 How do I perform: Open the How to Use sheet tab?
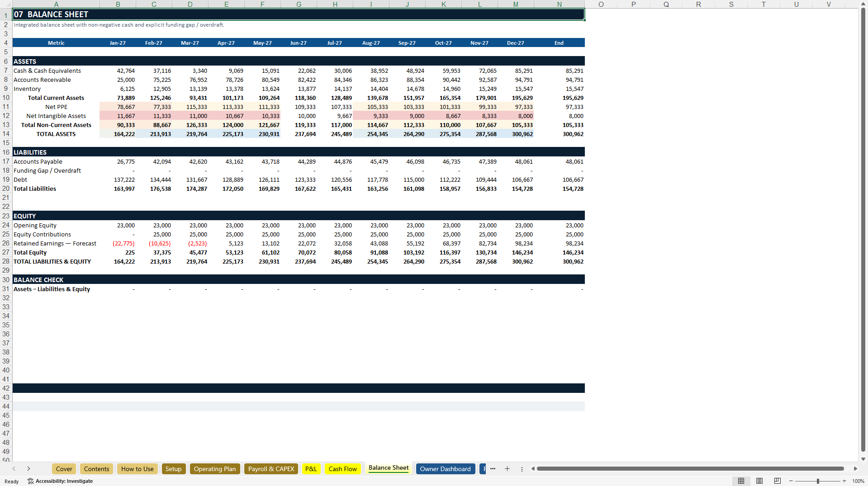click(137, 469)
